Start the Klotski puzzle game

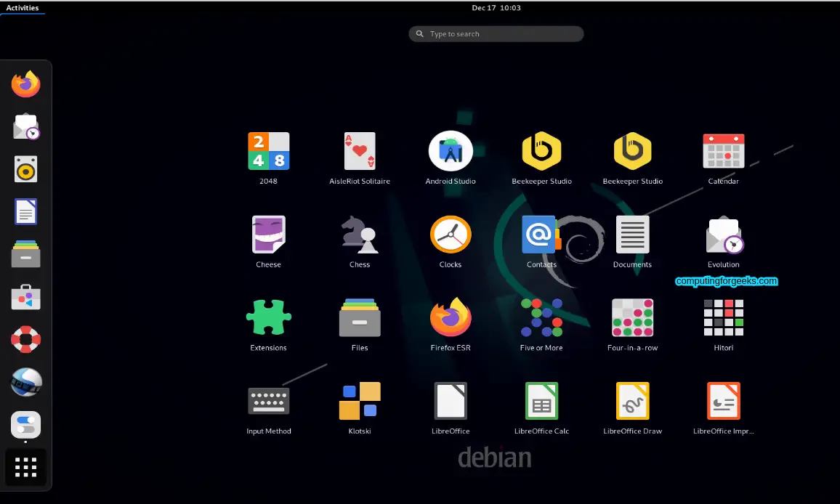(x=360, y=401)
